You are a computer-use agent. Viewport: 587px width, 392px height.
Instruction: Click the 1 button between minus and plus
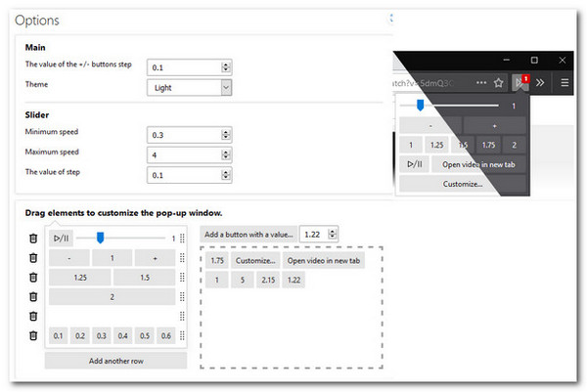(112, 258)
